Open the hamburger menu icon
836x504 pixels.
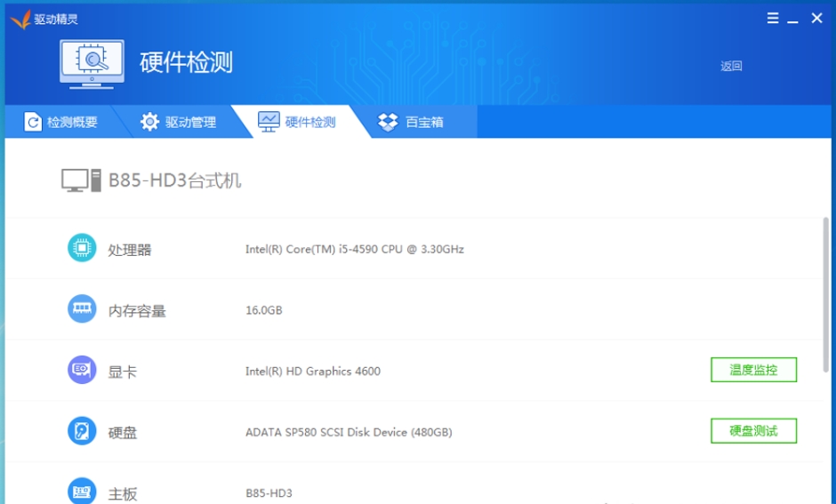[x=773, y=18]
